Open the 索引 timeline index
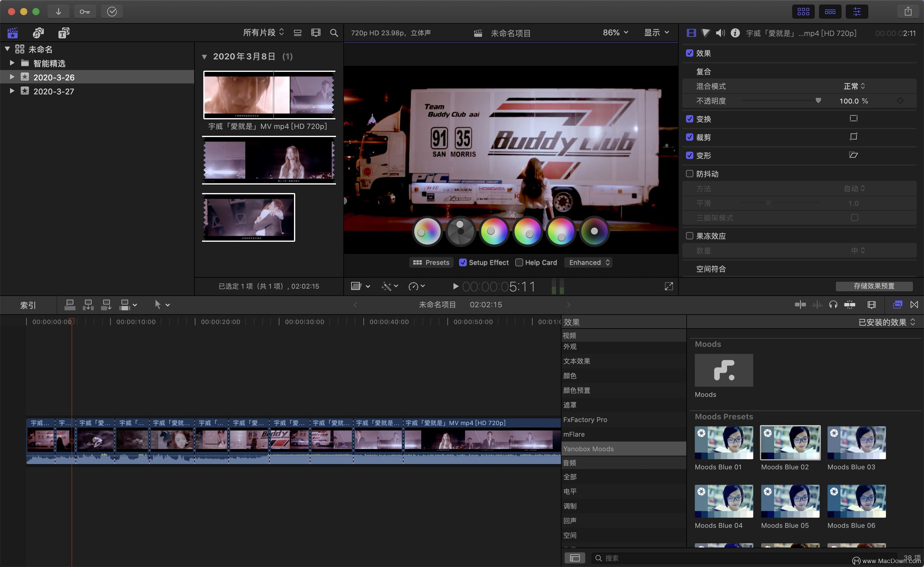 coord(28,305)
